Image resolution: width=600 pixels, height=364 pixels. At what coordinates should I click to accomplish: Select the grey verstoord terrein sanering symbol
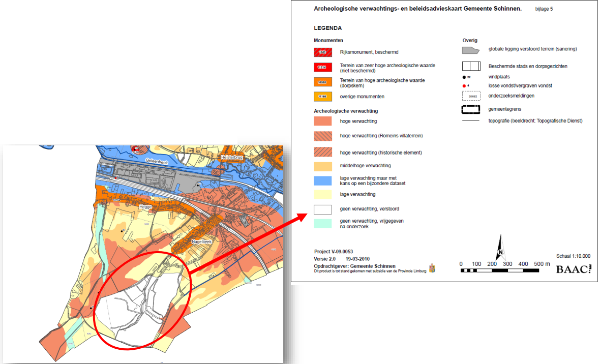pos(471,50)
